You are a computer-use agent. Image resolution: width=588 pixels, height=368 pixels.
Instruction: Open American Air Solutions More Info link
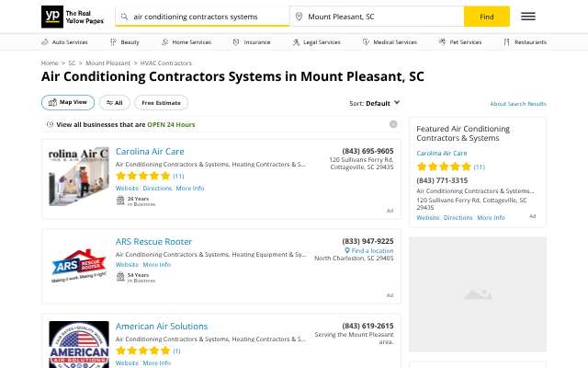157,363
